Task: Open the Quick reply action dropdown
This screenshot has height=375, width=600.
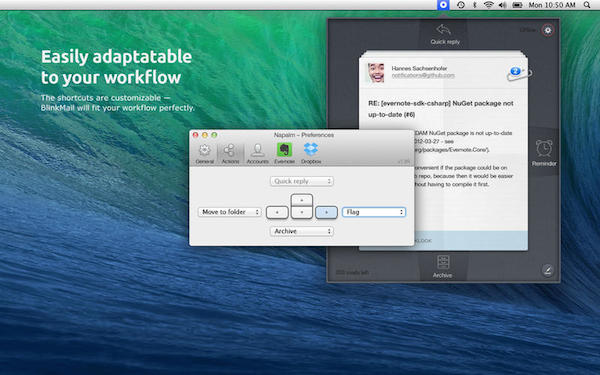Action: click(302, 181)
